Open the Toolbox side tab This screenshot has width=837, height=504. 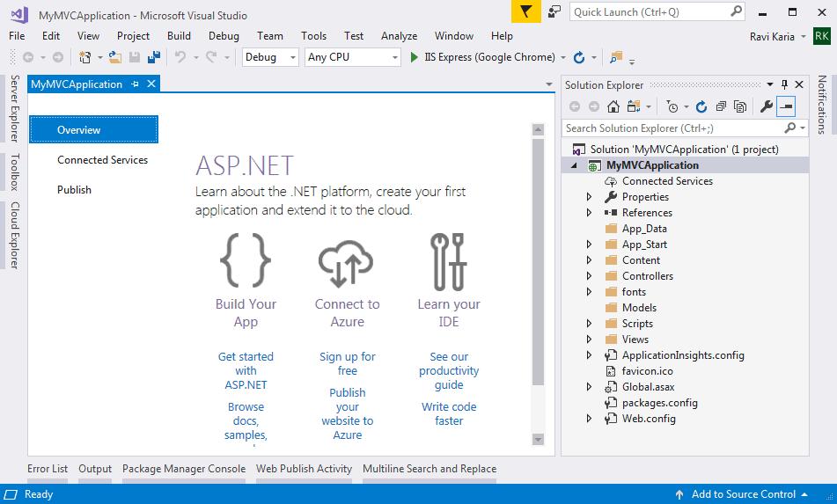click(15, 172)
